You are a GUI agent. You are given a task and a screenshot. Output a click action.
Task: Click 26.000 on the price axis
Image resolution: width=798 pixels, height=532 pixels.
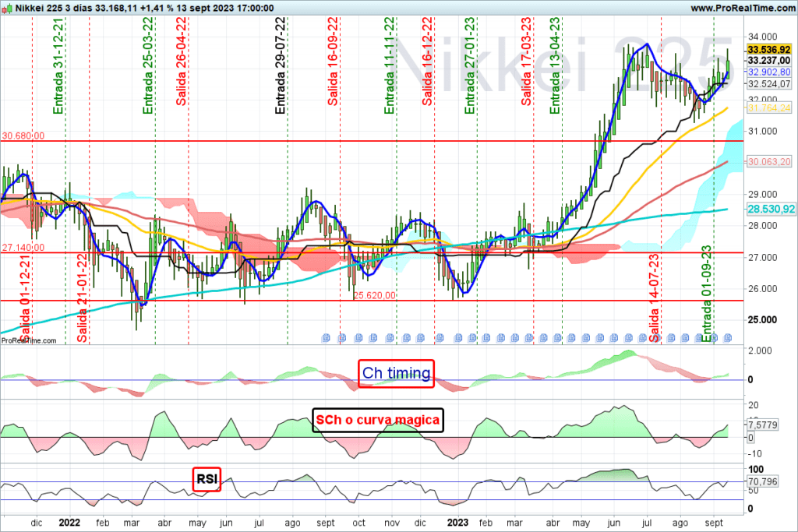(x=762, y=289)
